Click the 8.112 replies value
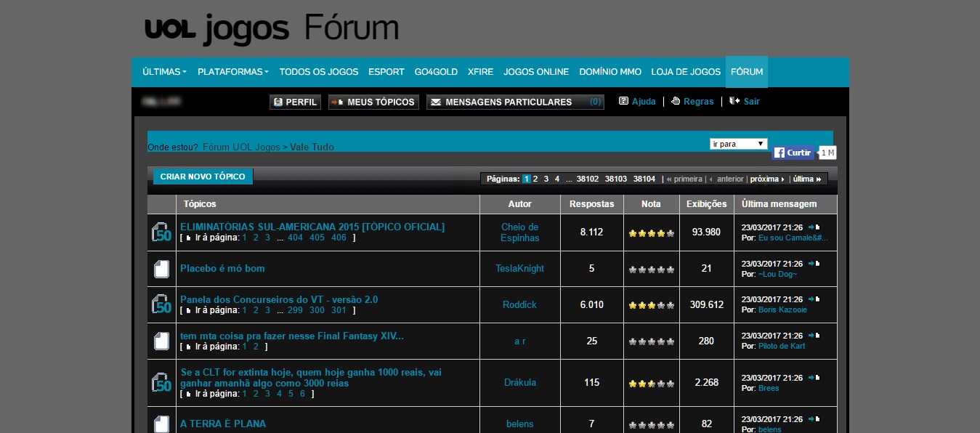 pos(592,232)
